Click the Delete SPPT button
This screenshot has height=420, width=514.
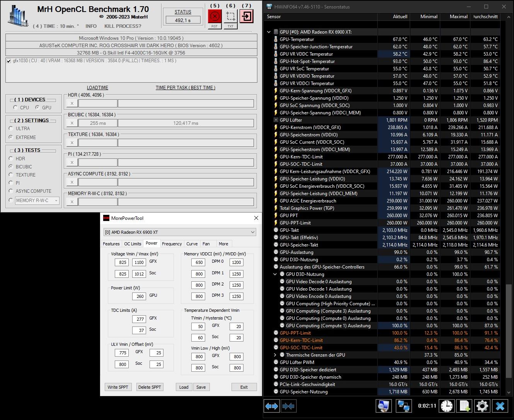pos(150,387)
